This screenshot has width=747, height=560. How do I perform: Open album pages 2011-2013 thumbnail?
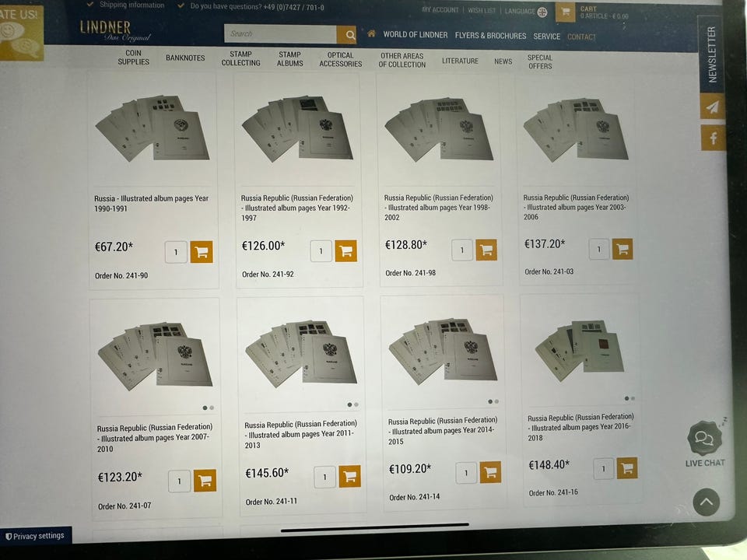point(300,353)
